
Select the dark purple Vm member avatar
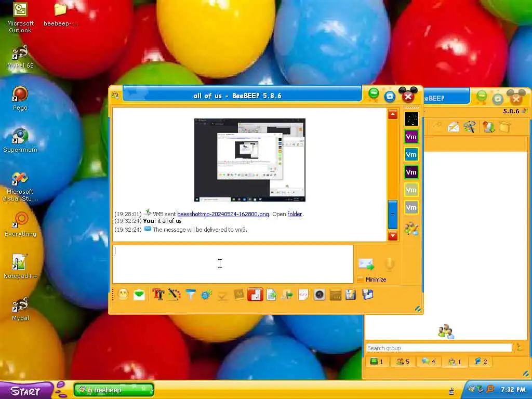point(411,172)
